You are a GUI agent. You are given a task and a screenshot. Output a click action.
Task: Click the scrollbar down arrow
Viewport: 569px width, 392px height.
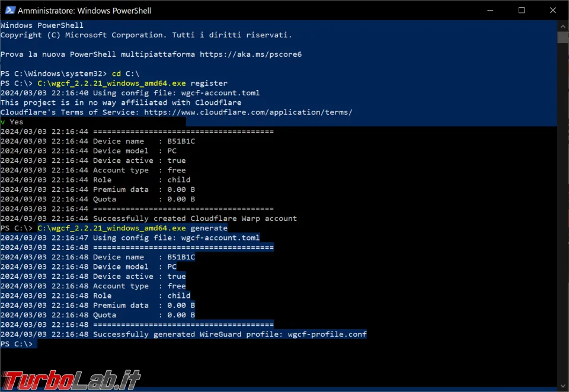[563, 385]
